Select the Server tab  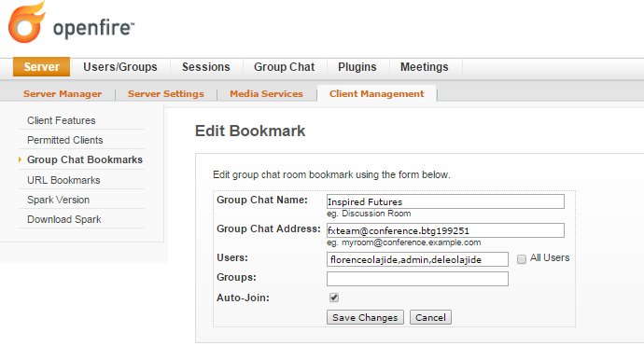coord(41,67)
